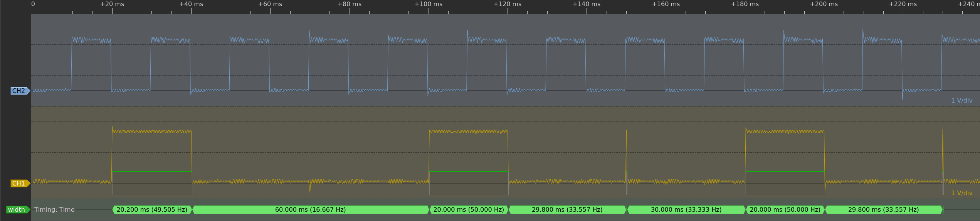Click the 30.000 ms (33.333 Hz) measurement
This screenshot has height=221, width=980.
(x=686, y=210)
